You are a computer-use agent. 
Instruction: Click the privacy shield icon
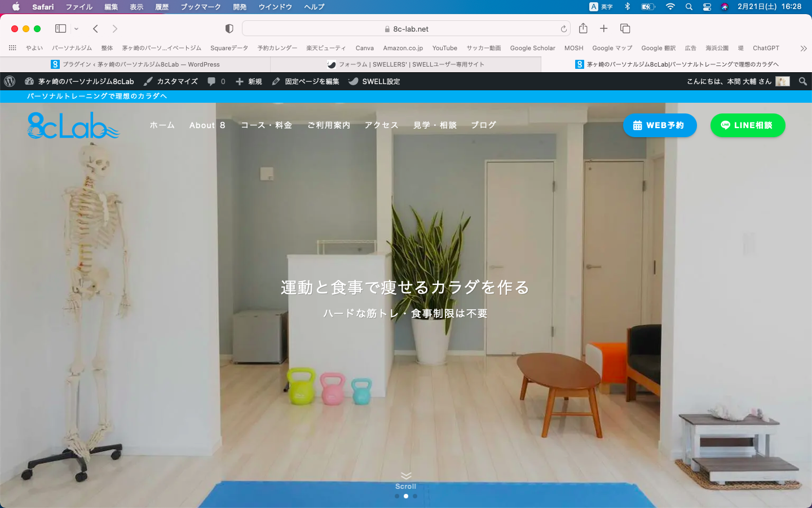click(x=229, y=29)
